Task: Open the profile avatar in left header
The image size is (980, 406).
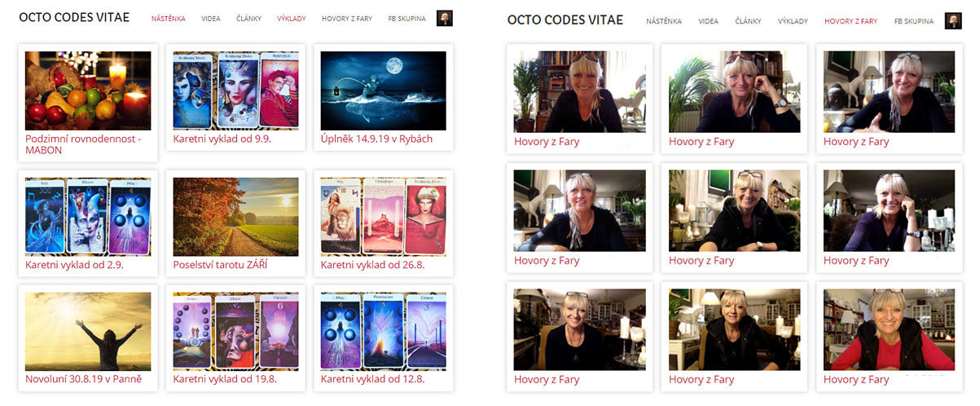Action: pyautogui.click(x=445, y=19)
